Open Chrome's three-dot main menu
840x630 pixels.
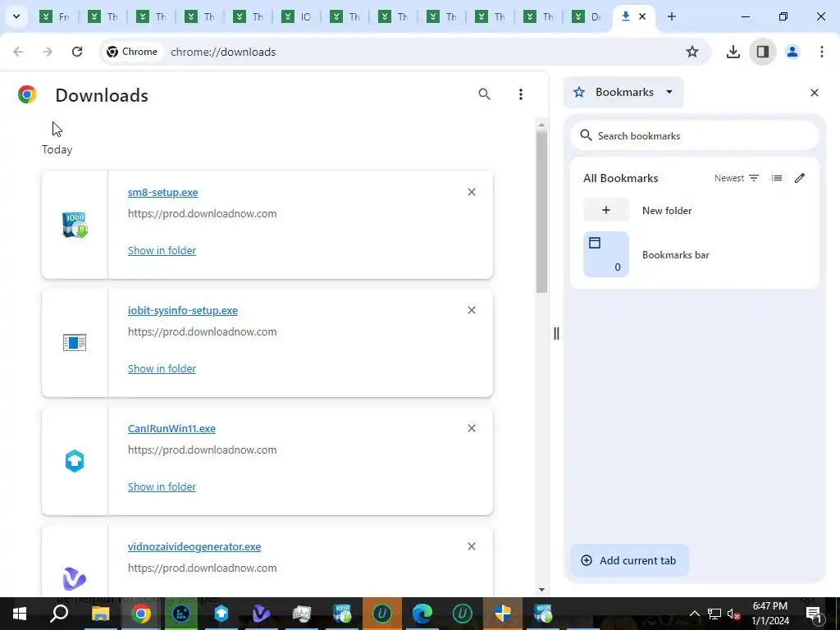(821, 52)
